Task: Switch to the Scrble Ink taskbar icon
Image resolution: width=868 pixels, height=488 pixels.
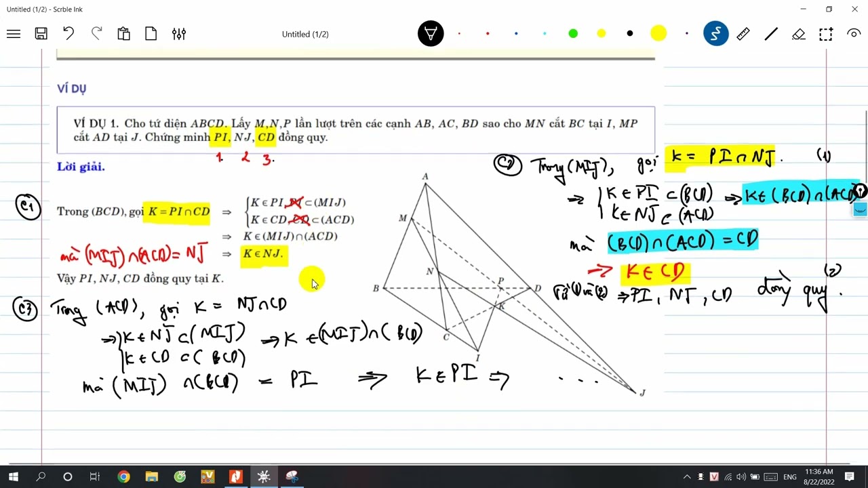Action: [264, 477]
